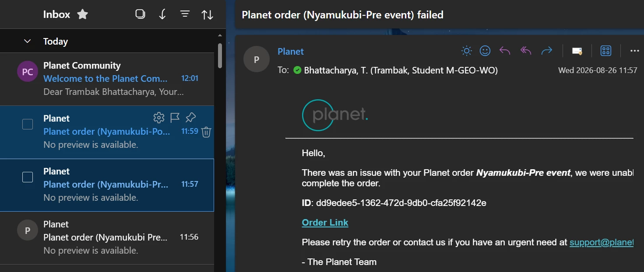The image size is (644, 272).
Task: Click the Planet support email link
Action: tap(602, 242)
